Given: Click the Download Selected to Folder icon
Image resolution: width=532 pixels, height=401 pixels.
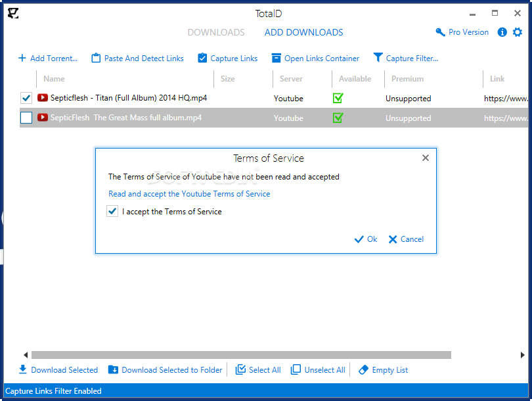Looking at the screenshot, I should pyautogui.click(x=113, y=369).
